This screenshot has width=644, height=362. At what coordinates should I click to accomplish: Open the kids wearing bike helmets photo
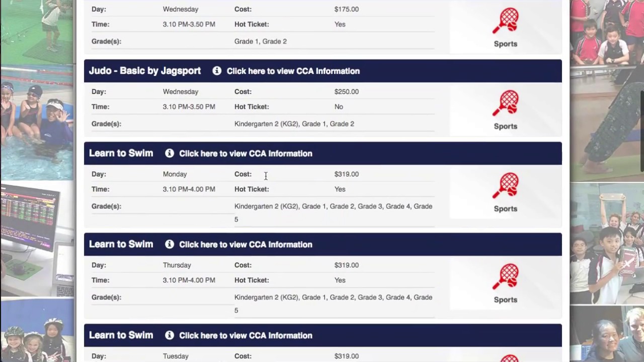pyautogui.click(x=37, y=332)
